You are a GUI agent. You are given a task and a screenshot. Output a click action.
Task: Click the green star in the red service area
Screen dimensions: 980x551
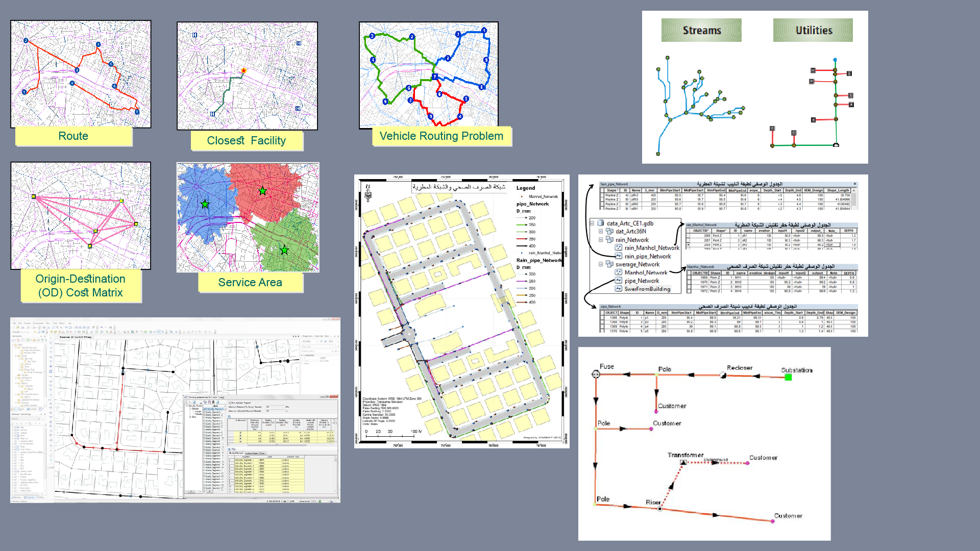(262, 191)
